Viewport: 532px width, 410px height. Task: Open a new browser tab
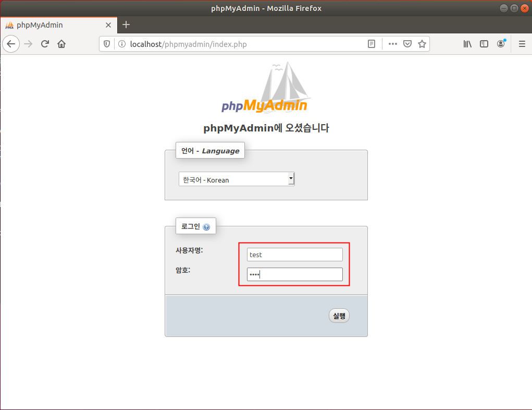pyautogui.click(x=126, y=25)
